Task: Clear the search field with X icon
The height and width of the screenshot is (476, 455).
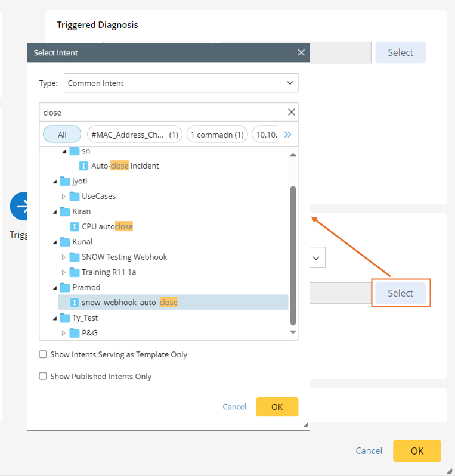Action: point(292,112)
